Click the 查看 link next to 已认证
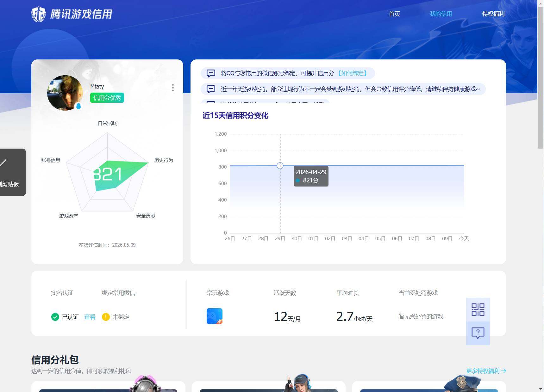Image resolution: width=544 pixels, height=392 pixels. pos(90,317)
